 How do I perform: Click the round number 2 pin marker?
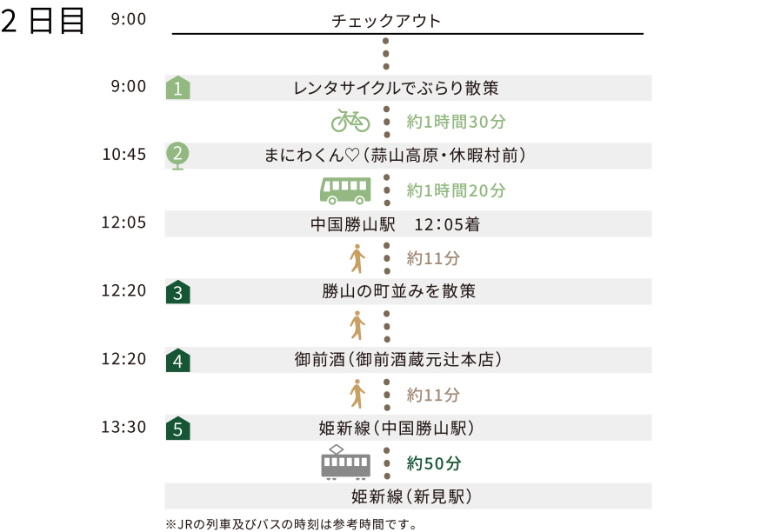178,155
